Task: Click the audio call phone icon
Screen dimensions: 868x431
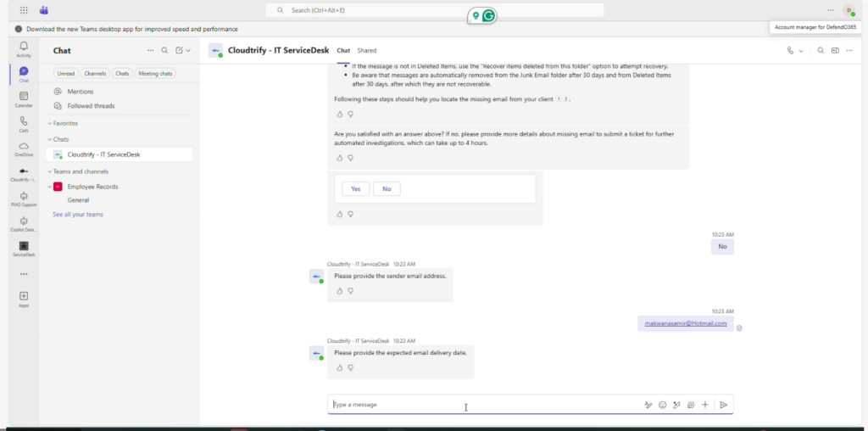Action: click(x=790, y=51)
